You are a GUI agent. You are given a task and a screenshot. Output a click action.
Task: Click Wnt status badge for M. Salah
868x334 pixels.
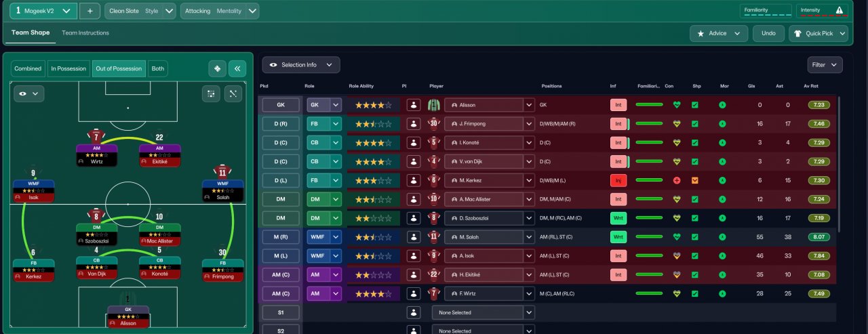618,237
